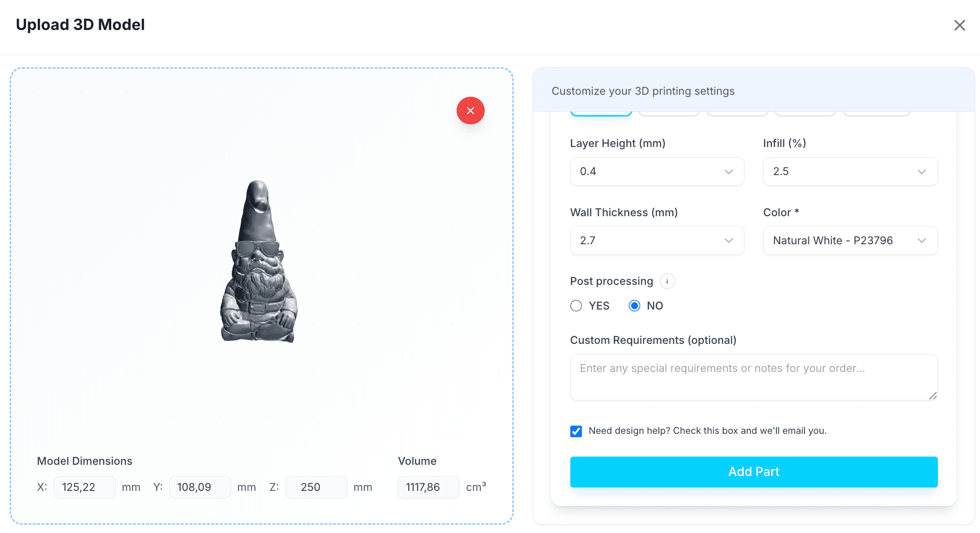Image resolution: width=980 pixels, height=533 pixels.
Task: Select YES for Post processing
Action: [x=576, y=306]
